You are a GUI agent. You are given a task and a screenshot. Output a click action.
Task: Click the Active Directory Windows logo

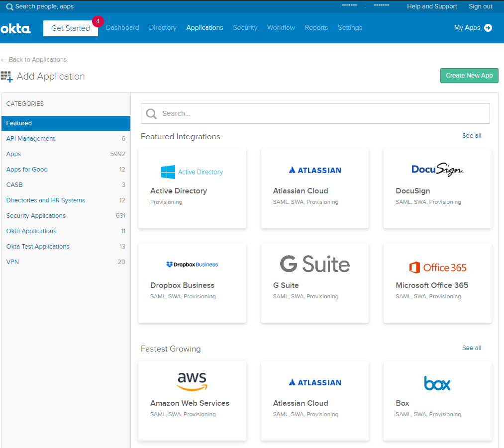[168, 172]
